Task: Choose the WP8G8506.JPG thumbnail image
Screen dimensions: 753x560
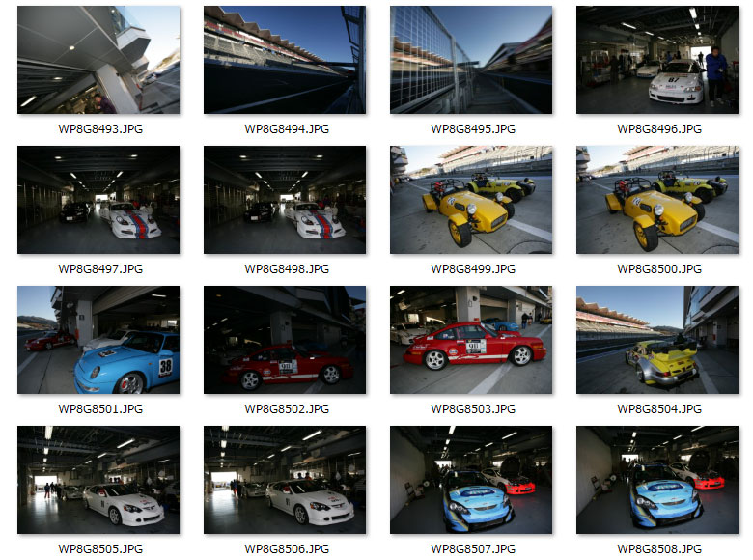Action: tap(285, 480)
